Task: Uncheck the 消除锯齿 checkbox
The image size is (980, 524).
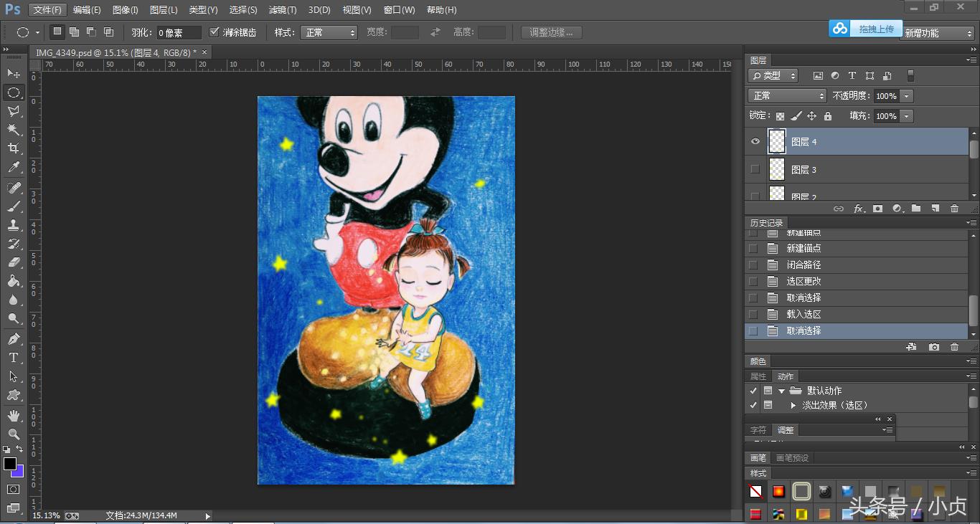Action: pos(215,32)
